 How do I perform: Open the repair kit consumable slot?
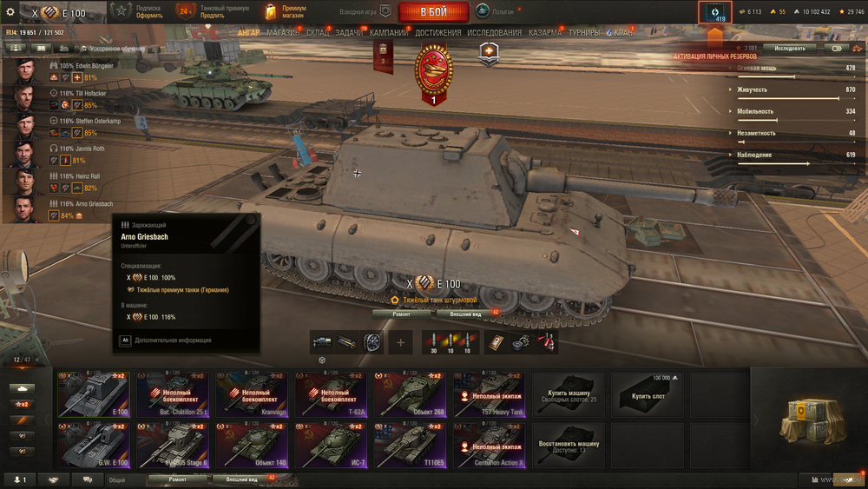pos(520,342)
